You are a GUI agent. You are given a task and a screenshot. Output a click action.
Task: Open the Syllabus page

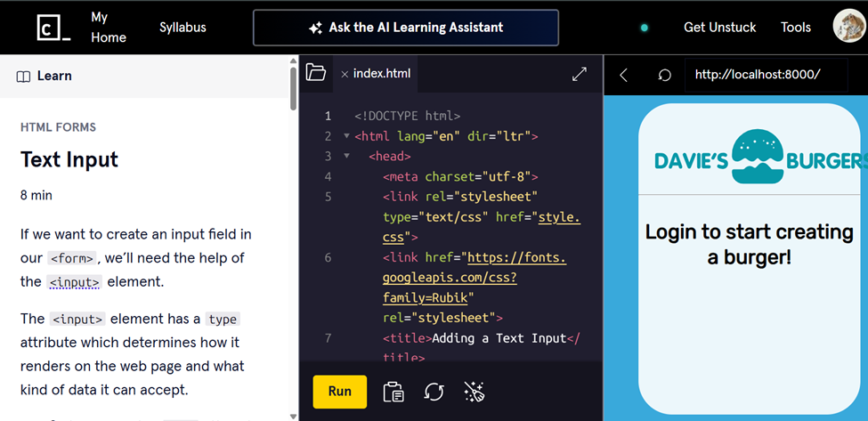pos(183,27)
